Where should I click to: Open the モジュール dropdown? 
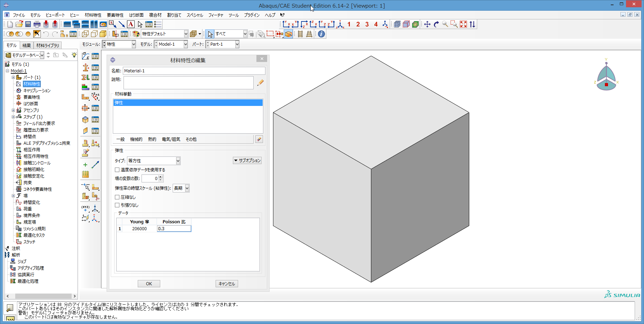pos(119,44)
